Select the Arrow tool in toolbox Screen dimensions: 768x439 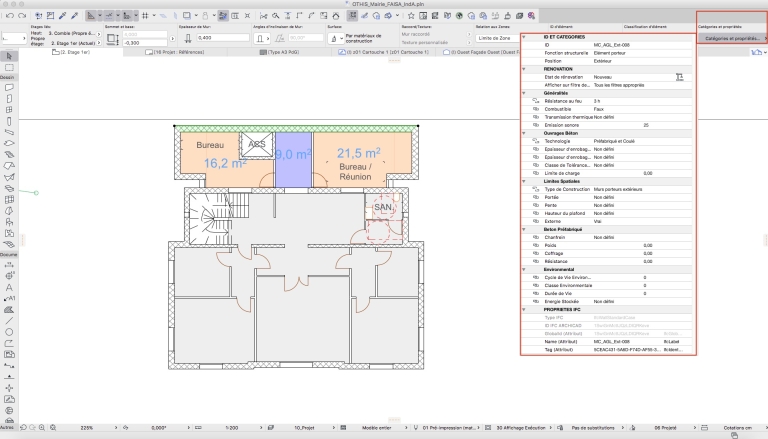(x=9, y=56)
